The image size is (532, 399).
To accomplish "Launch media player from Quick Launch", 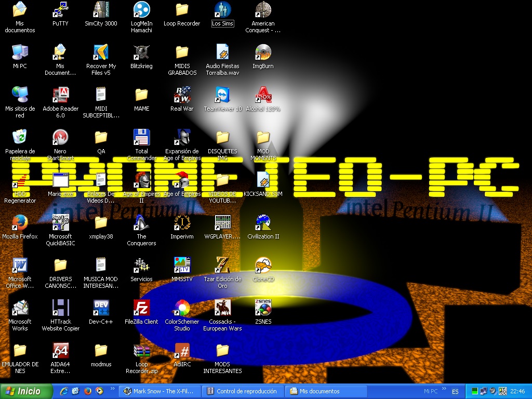I will click(x=99, y=391).
